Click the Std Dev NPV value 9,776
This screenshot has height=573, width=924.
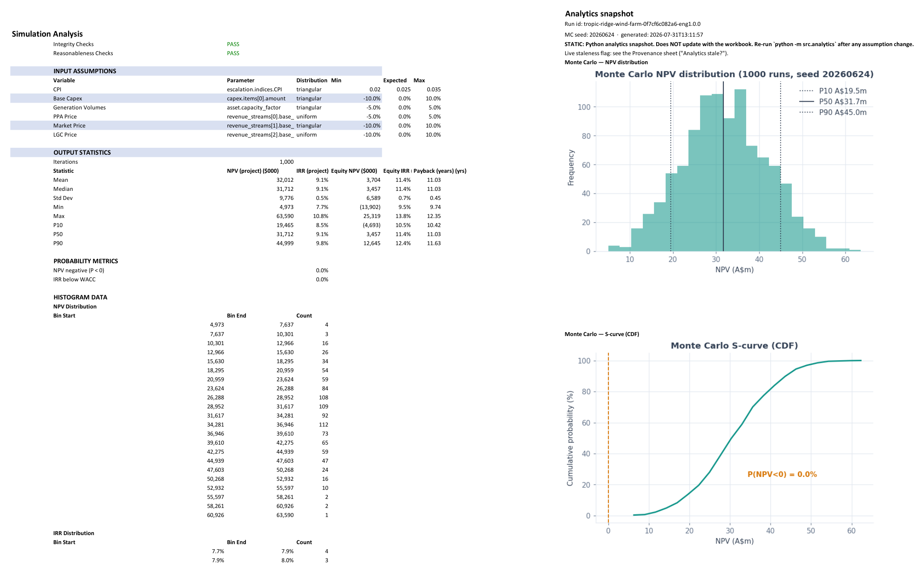pyautogui.click(x=286, y=198)
